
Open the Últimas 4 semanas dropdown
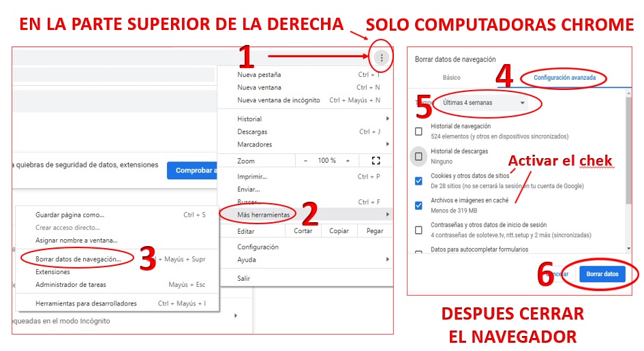pyautogui.click(x=484, y=103)
